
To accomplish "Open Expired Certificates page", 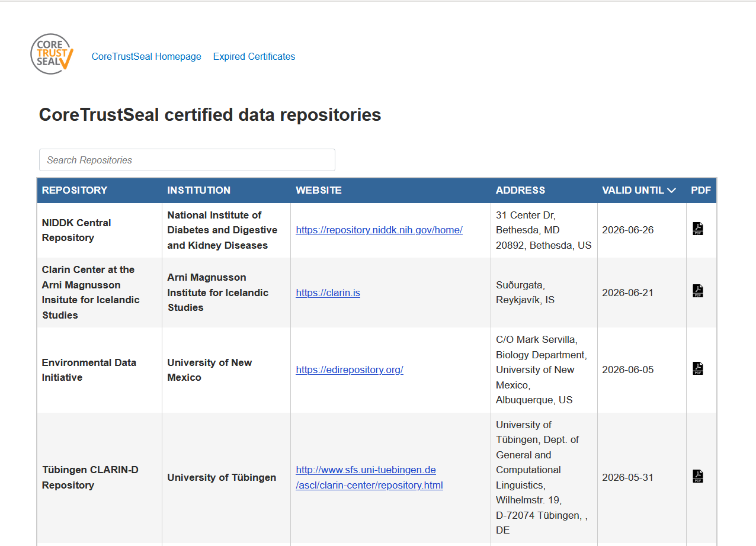I will (x=254, y=57).
